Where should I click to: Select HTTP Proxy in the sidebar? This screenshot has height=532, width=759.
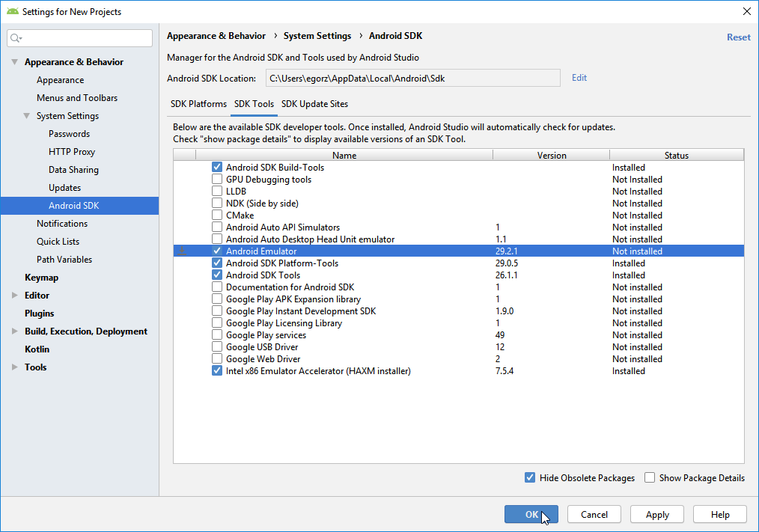(x=72, y=152)
